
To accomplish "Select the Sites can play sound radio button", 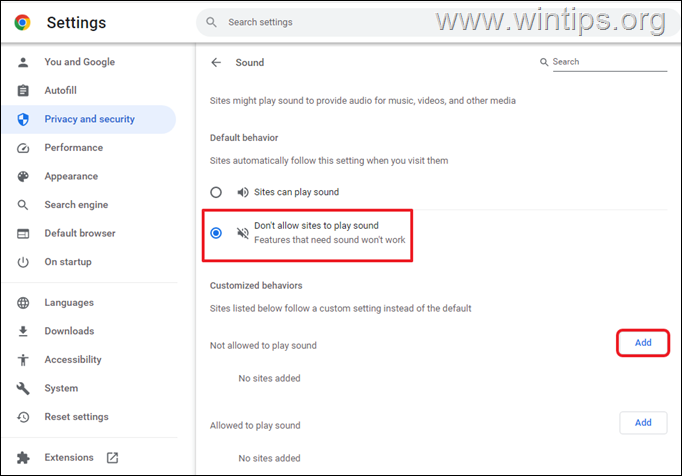I will (x=216, y=192).
